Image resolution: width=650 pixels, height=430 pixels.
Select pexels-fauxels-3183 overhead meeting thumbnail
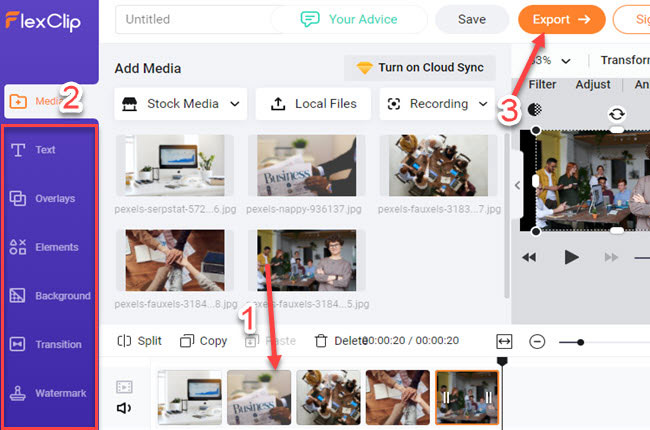tap(438, 165)
